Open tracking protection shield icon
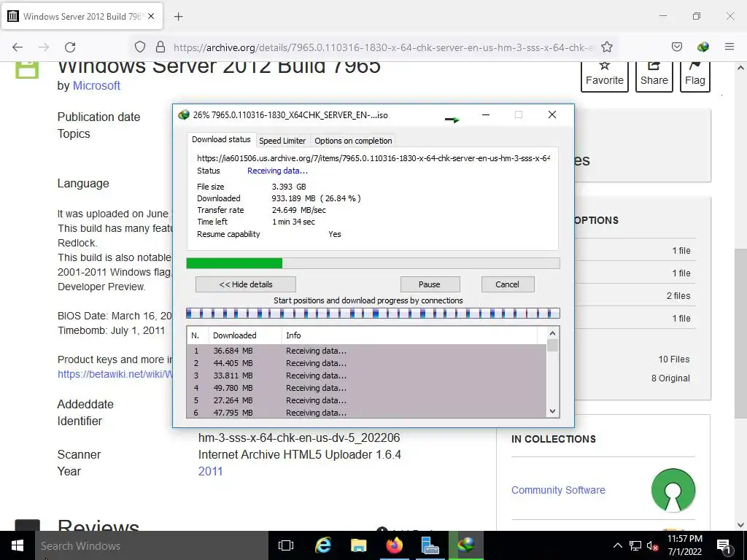This screenshot has height=560, width=747. tap(139, 47)
